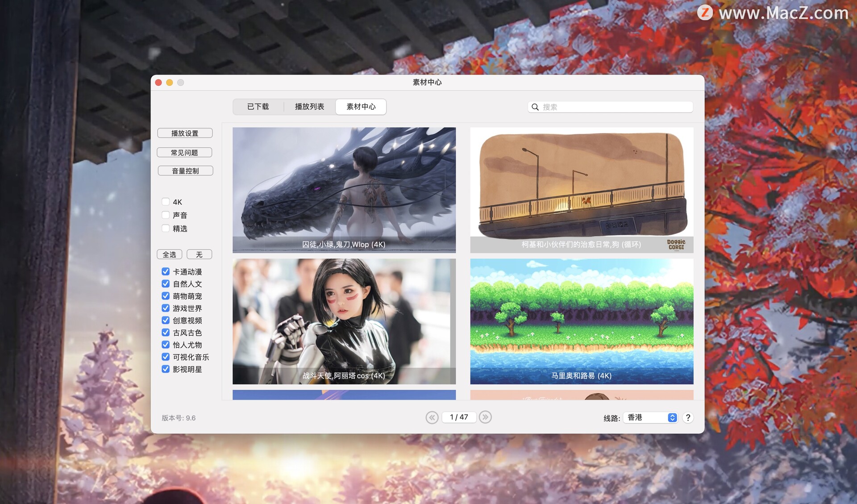Screen dimensions: 857x504
Task: Open the 马里奥和路易 pixel wallpaper thumbnail
Action: click(582, 321)
